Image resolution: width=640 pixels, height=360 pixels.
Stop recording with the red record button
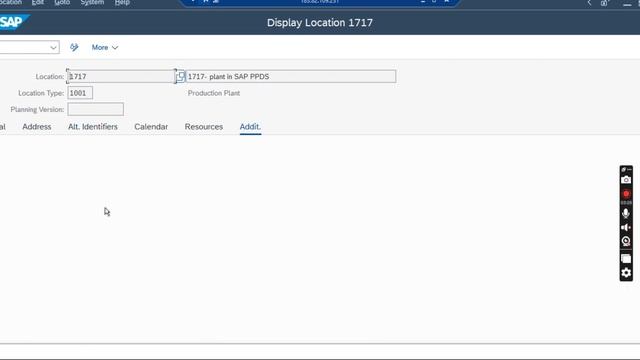[626, 194]
